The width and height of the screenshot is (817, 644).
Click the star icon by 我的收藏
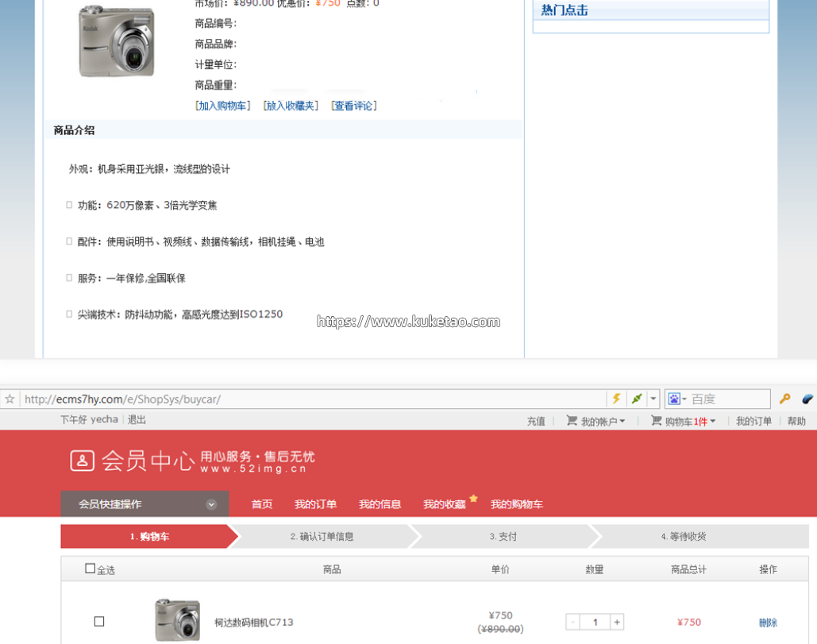[x=473, y=498]
